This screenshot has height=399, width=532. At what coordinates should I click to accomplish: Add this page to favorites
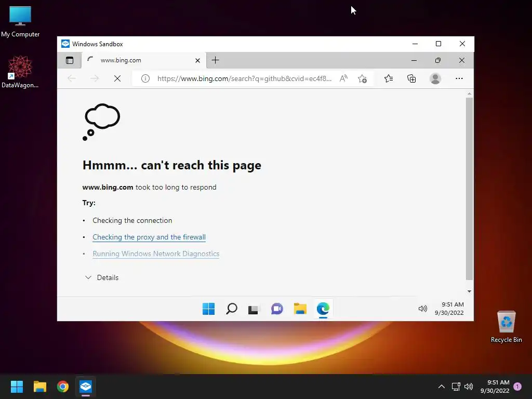tap(362, 79)
